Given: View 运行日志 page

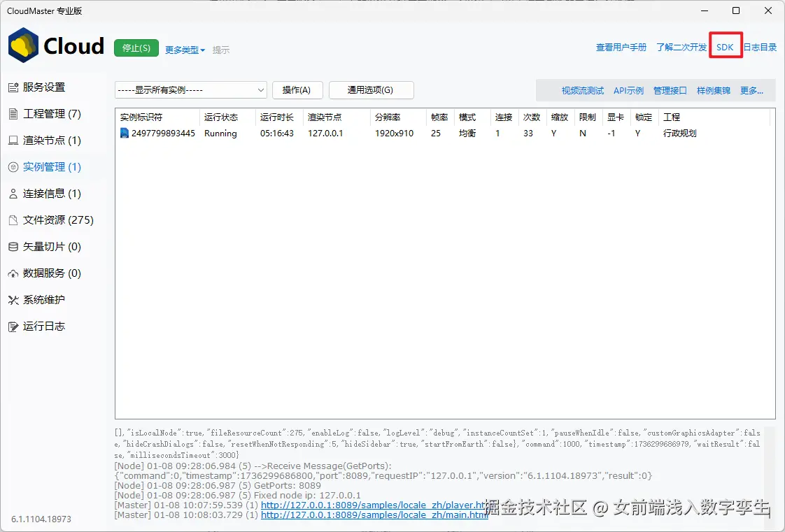Looking at the screenshot, I should point(44,326).
